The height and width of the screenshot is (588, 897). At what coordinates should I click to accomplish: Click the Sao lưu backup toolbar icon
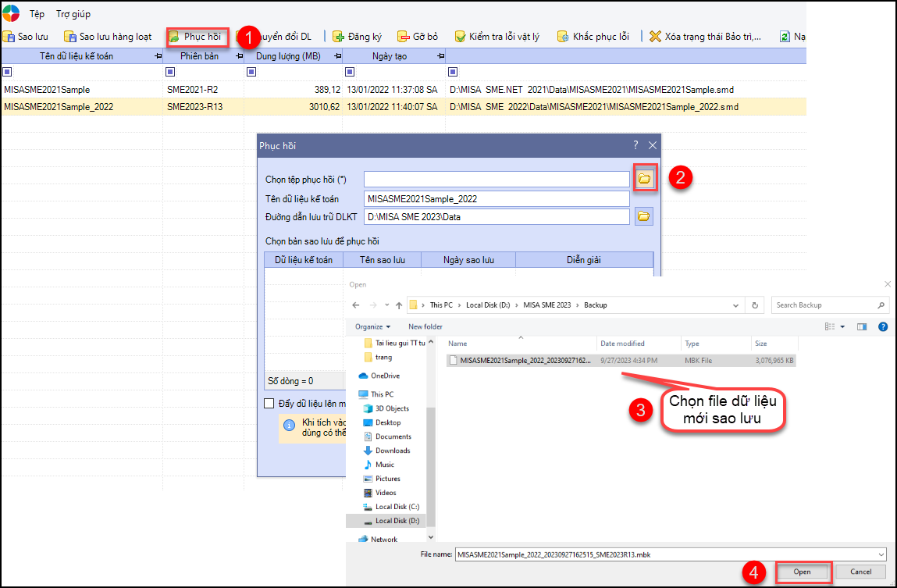point(9,37)
